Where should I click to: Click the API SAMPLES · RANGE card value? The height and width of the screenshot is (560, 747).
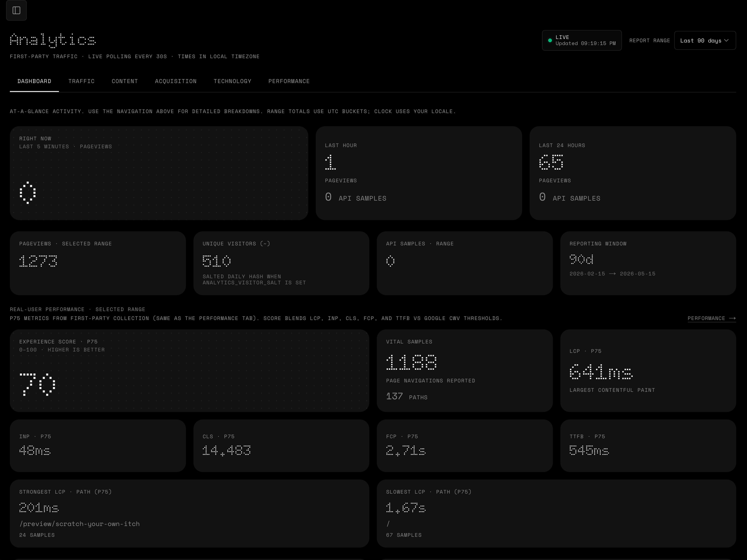pyautogui.click(x=390, y=261)
